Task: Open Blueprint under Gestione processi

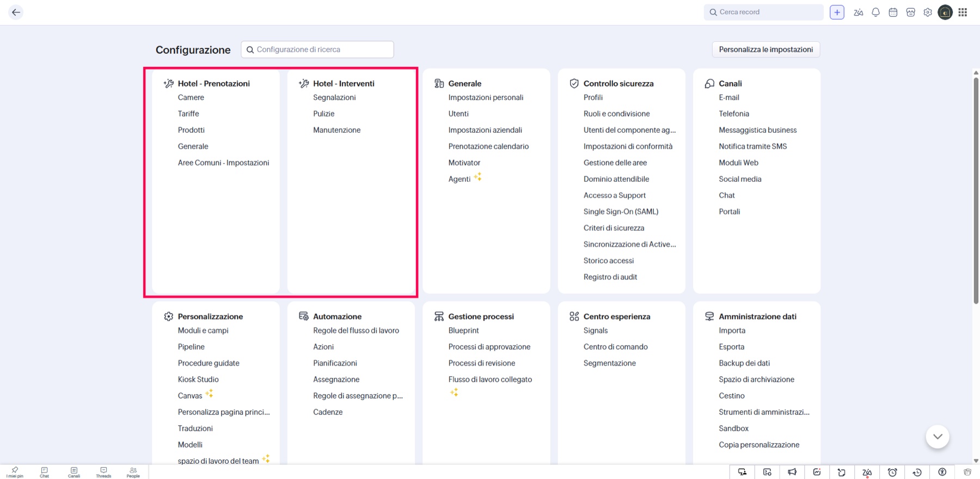Action: click(x=463, y=330)
